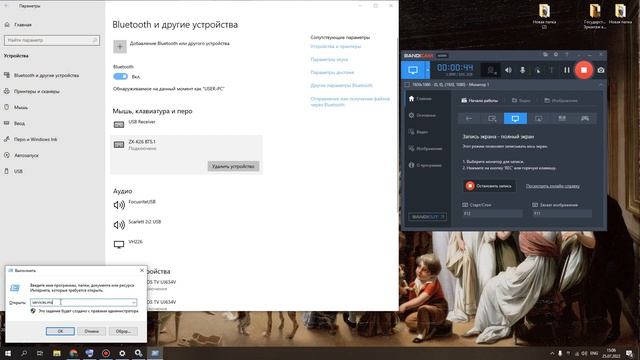The height and width of the screenshot is (360, 640).
Task: Select Bandicam device recording mode icon
Action: (x=562, y=118)
